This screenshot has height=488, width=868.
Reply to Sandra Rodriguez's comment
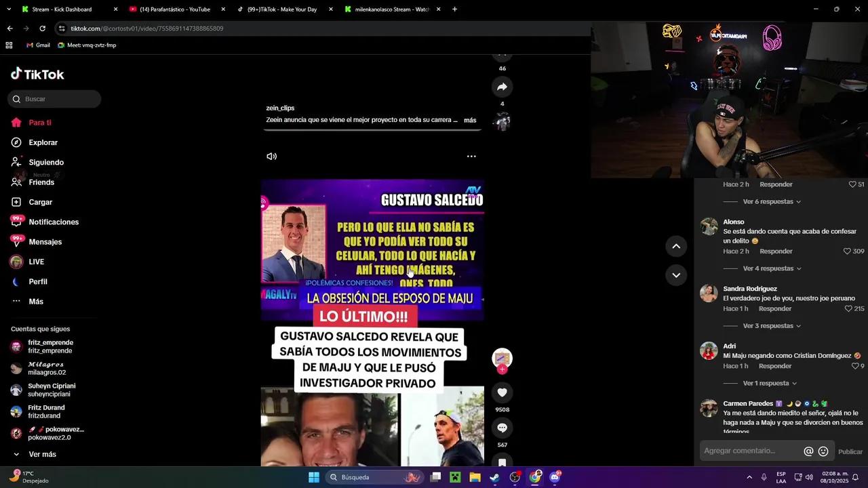775,309
